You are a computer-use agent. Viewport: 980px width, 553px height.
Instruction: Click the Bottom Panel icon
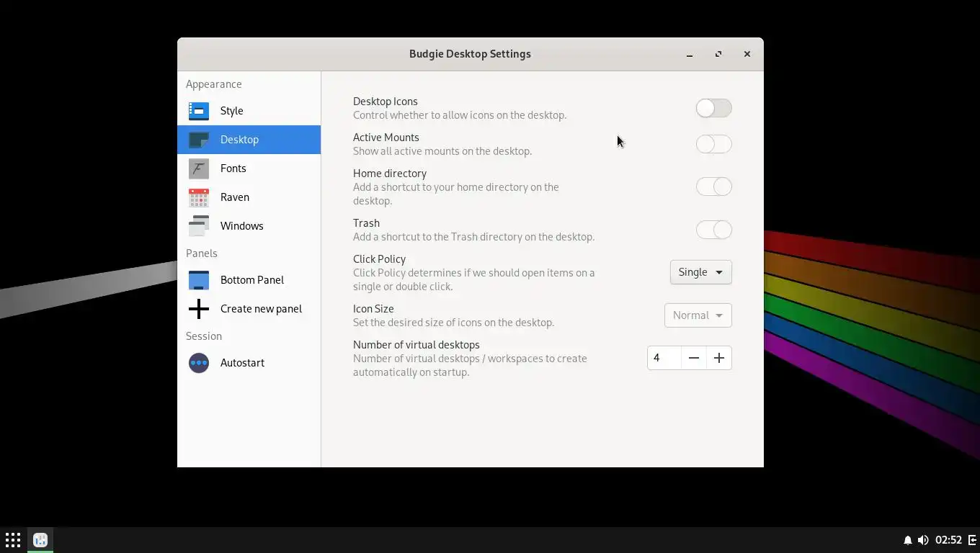click(x=198, y=280)
